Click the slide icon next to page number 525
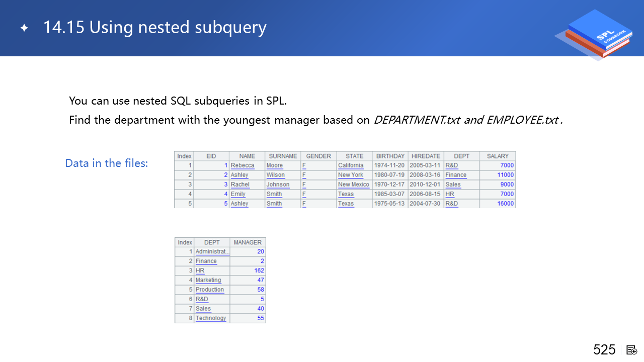This screenshot has width=644, height=362. point(631,350)
